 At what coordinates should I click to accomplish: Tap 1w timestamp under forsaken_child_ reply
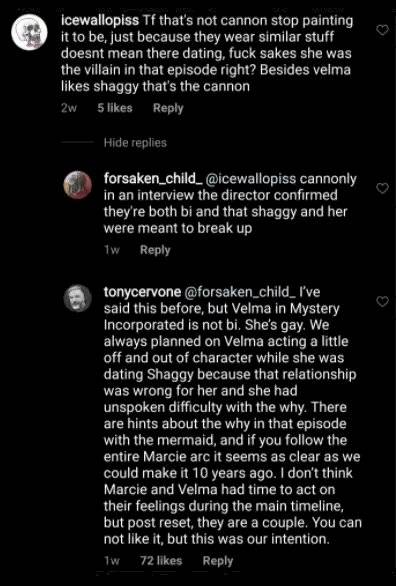point(112,250)
